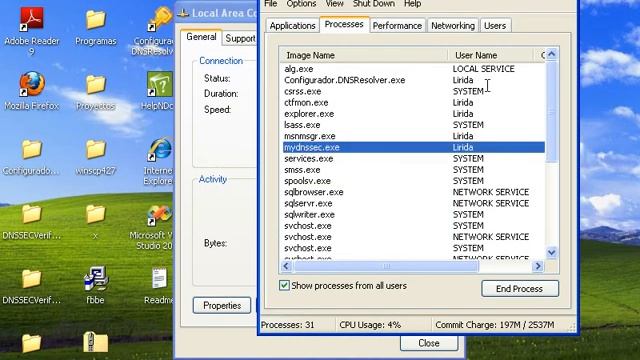This screenshot has width=640, height=360.
Task: Select the ctfmon.exe process
Action: [413, 102]
